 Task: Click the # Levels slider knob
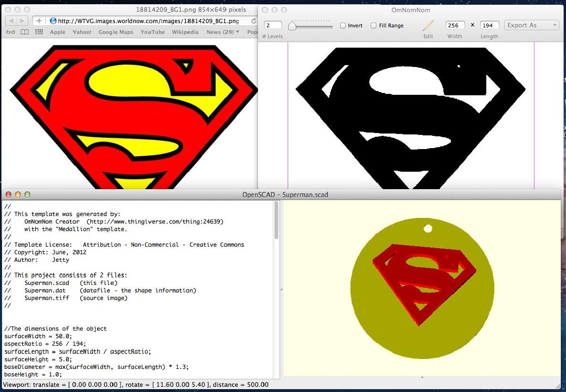[292, 25]
